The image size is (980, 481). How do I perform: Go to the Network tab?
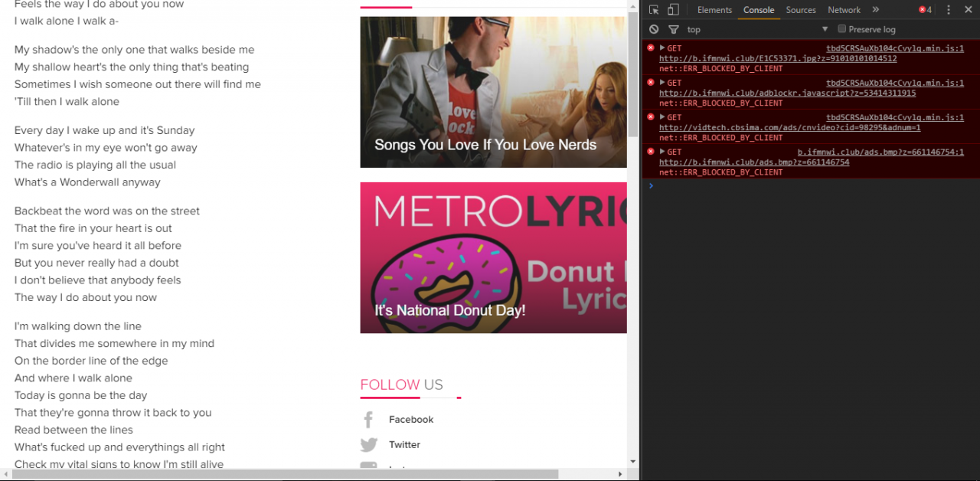(x=844, y=10)
